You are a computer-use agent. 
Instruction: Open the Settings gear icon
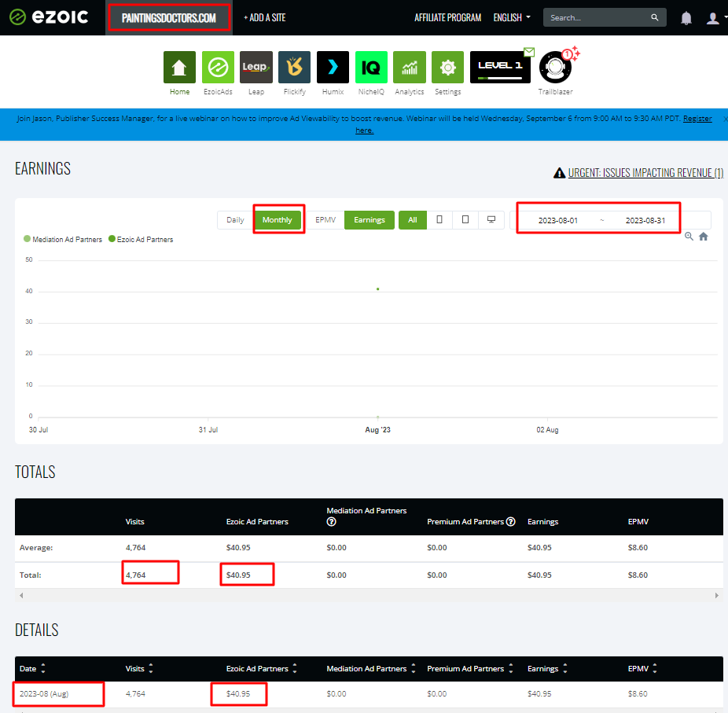coord(447,68)
